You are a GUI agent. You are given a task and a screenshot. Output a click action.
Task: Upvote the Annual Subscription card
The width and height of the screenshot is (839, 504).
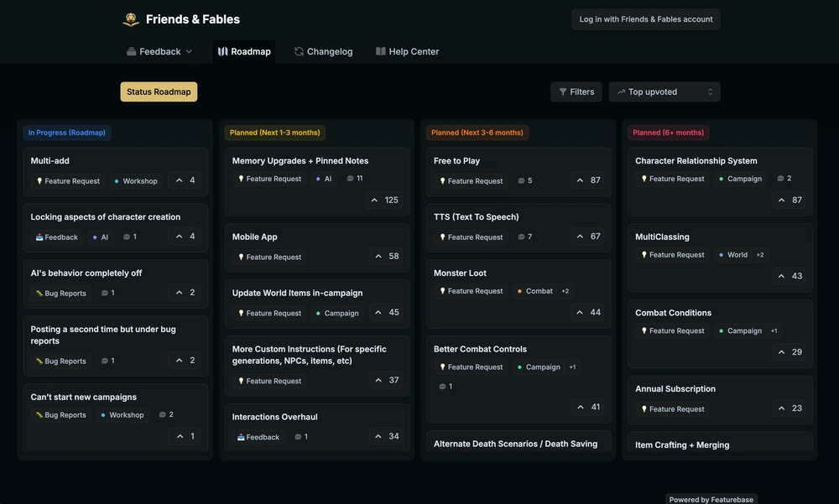[x=789, y=408]
